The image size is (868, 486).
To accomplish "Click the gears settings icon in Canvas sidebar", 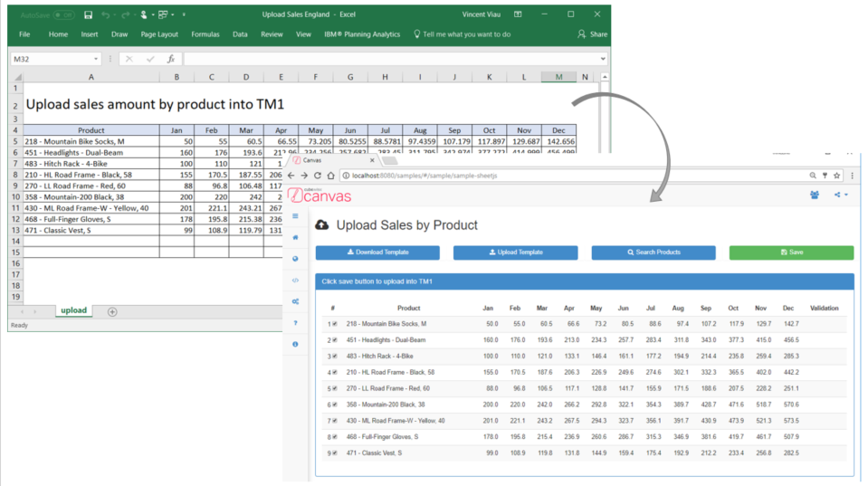I will (295, 301).
